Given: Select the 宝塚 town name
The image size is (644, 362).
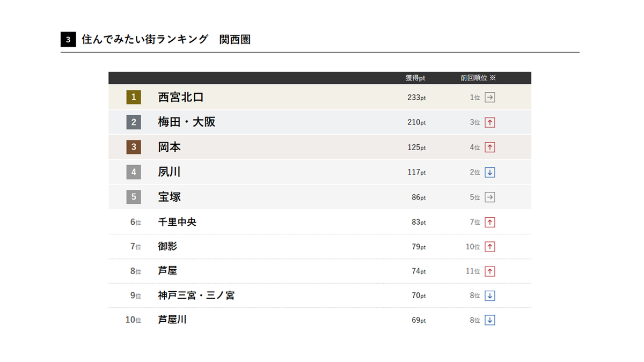Looking at the screenshot, I should pyautogui.click(x=169, y=197).
